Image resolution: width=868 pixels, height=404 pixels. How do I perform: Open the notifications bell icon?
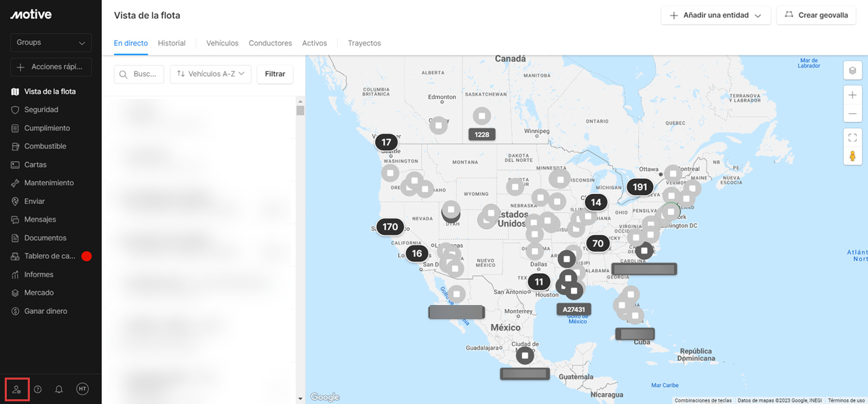click(59, 389)
